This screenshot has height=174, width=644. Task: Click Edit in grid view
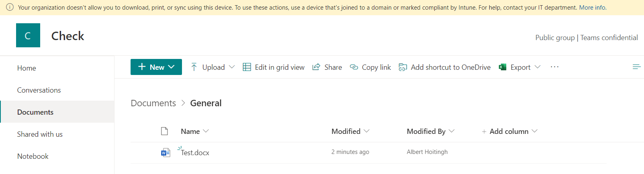[274, 67]
